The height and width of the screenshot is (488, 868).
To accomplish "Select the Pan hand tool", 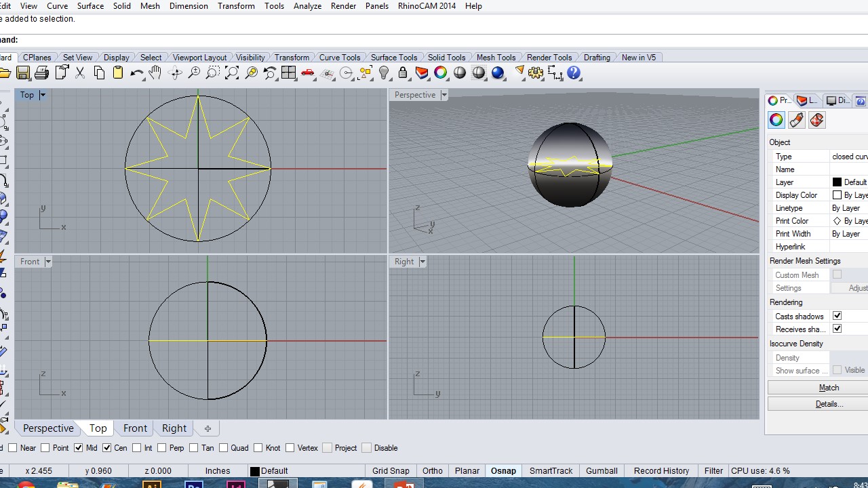I will tap(156, 73).
